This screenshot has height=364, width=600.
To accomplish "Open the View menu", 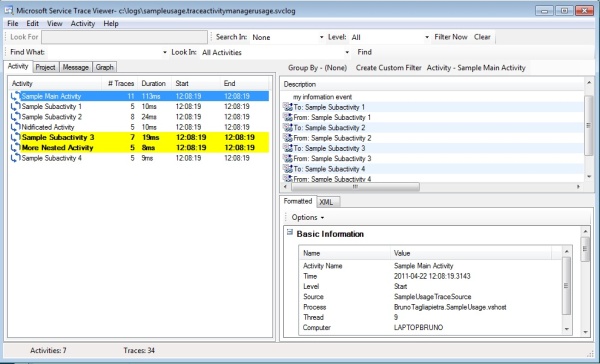I will pos(55,23).
